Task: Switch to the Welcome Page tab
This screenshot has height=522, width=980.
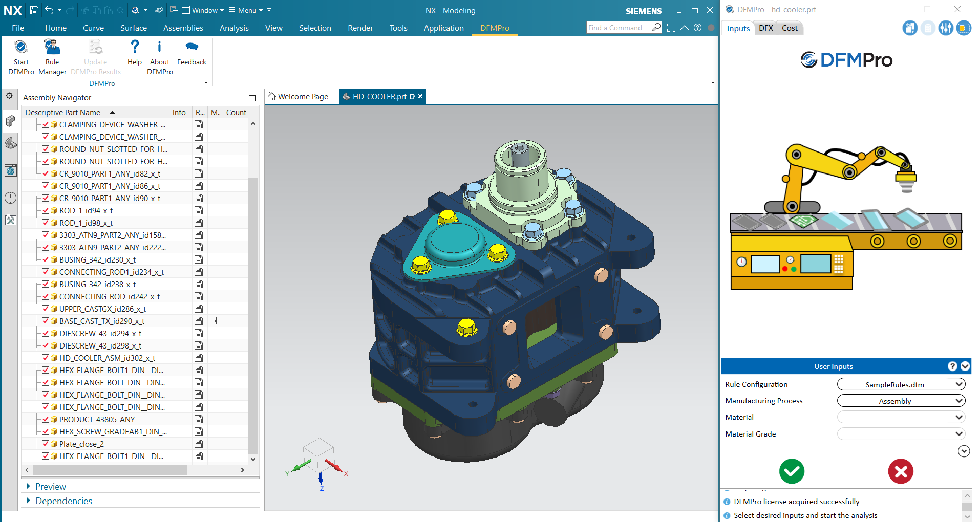Action: (298, 96)
